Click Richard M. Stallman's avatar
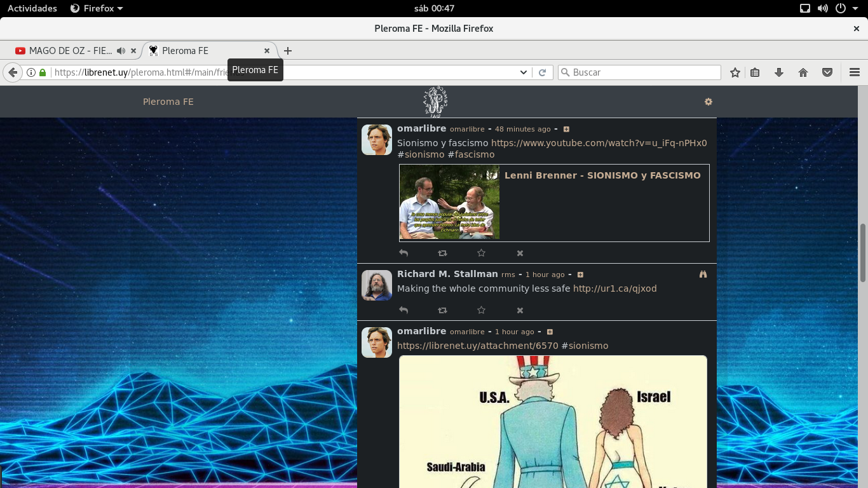Viewport: 868px width, 488px height. coord(377,285)
